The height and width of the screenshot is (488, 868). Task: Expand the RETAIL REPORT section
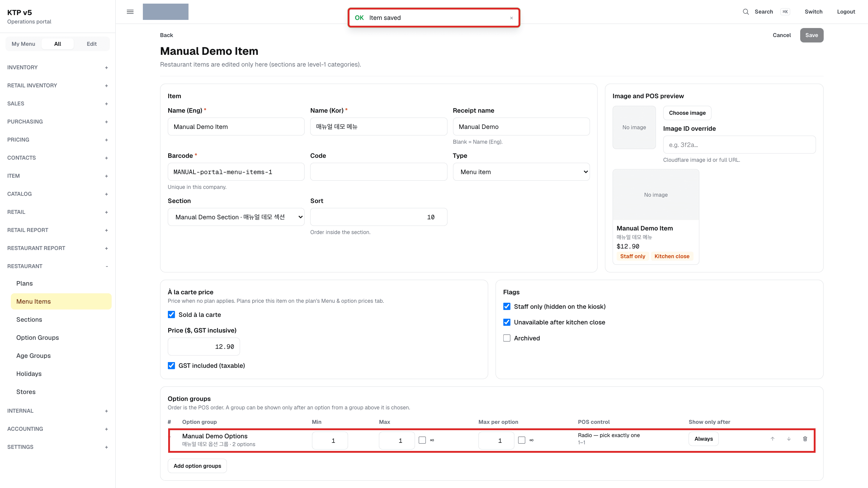pos(57,230)
